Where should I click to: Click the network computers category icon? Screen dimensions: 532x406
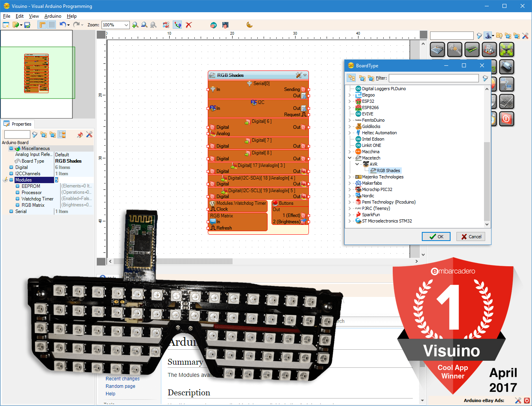point(507,84)
